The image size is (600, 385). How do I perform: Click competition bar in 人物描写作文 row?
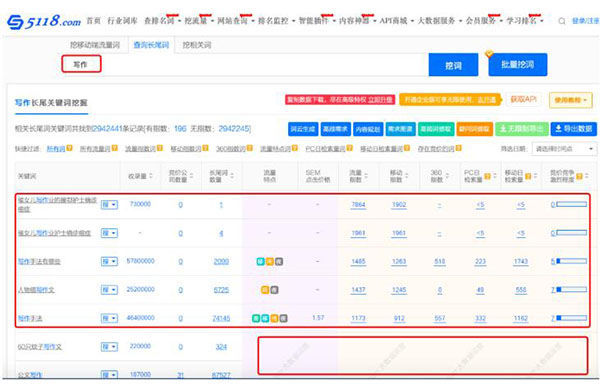[x=571, y=289]
